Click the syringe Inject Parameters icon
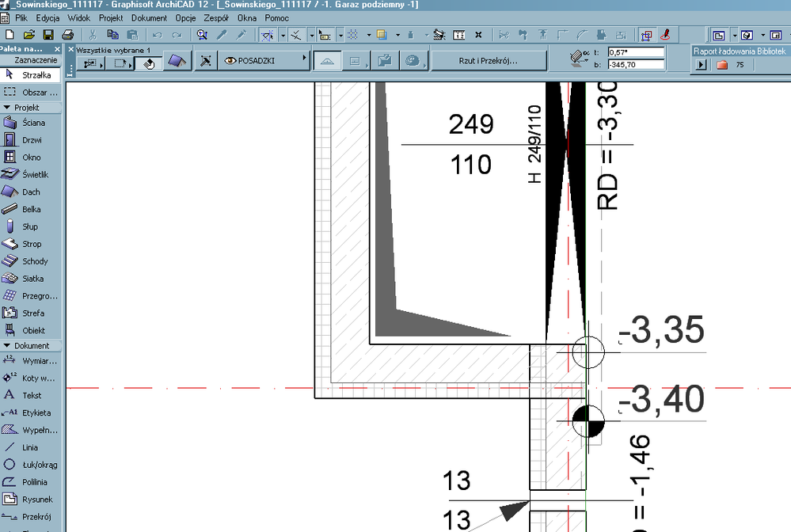Viewport: 791px width, 532px height. 241,35
